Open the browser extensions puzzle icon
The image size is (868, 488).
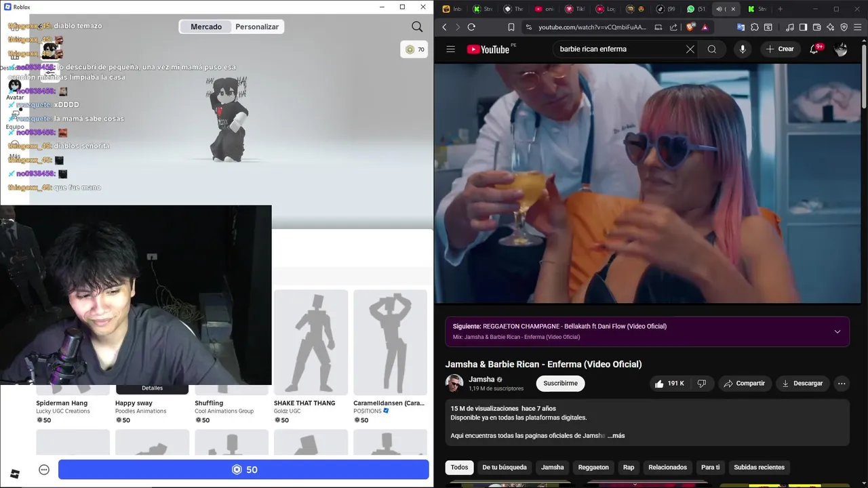pyautogui.click(x=755, y=27)
